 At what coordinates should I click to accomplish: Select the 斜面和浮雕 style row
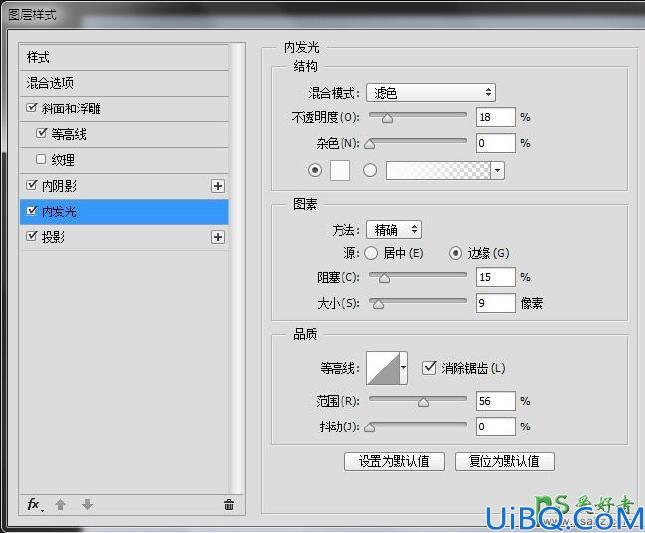[x=124, y=109]
